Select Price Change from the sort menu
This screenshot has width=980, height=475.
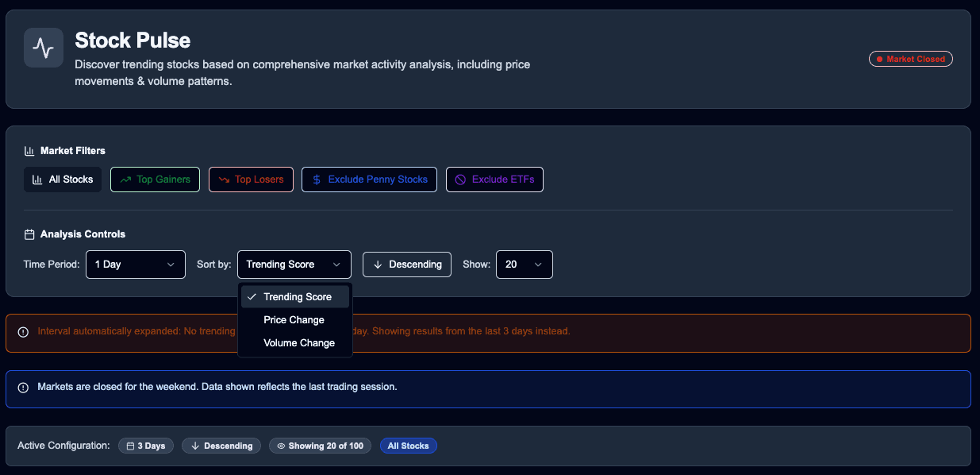point(294,319)
